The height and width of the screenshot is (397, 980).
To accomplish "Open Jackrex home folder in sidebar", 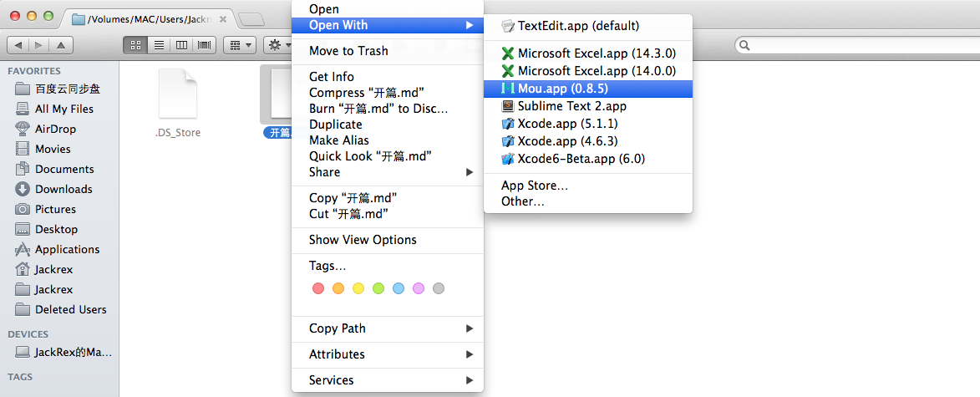I will click(59, 269).
